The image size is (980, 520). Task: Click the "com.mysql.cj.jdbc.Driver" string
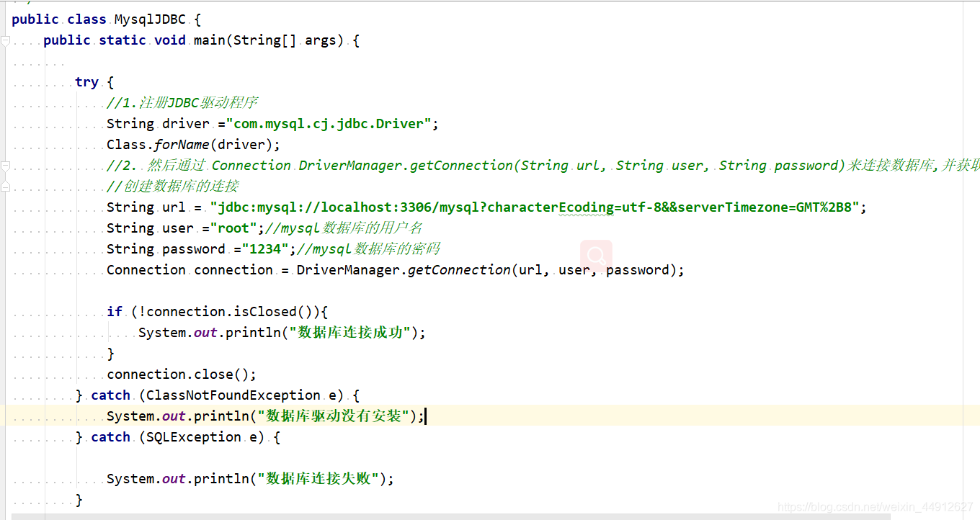point(329,124)
